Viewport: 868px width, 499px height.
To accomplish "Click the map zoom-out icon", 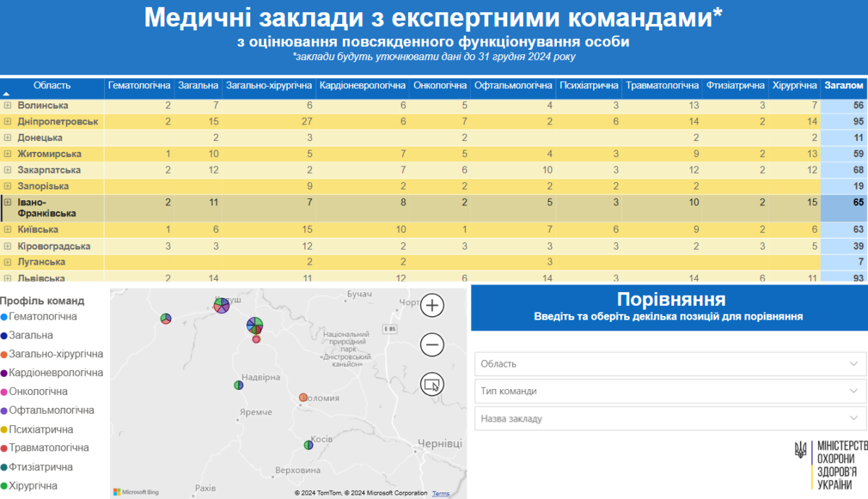I will click(431, 344).
